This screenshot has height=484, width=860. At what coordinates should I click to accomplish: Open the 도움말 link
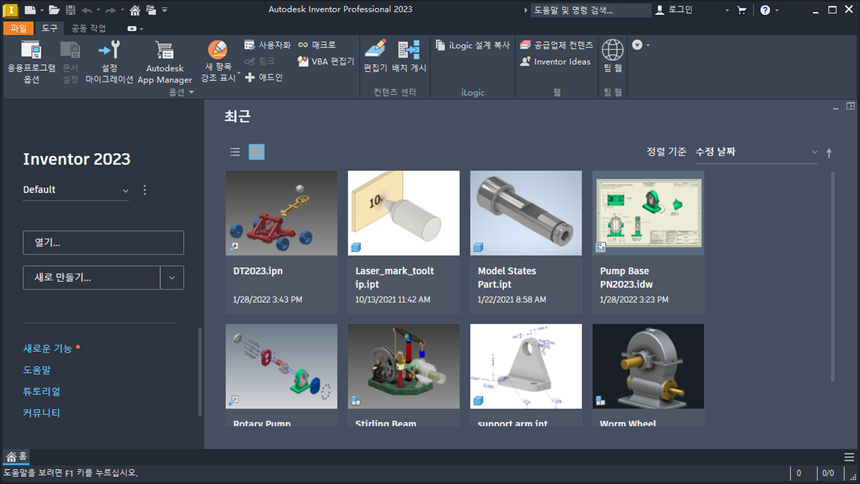click(37, 370)
